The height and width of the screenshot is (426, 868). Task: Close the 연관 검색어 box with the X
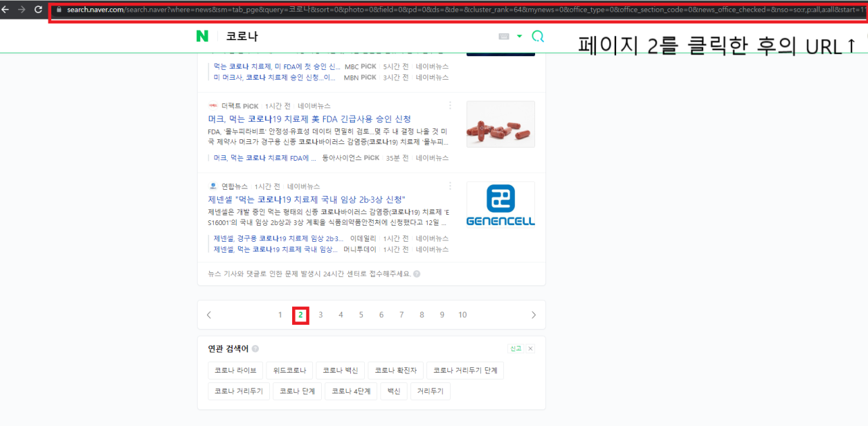tap(531, 348)
